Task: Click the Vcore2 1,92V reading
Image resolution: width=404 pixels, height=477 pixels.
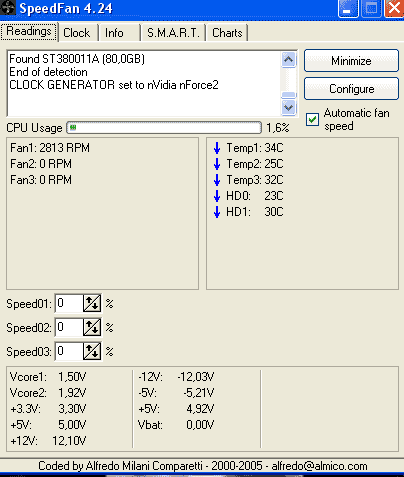Action: (48, 393)
